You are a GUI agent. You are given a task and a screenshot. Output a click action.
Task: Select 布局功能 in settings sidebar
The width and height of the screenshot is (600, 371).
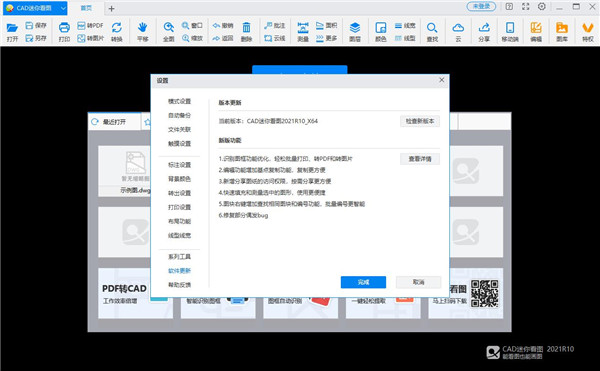179,221
